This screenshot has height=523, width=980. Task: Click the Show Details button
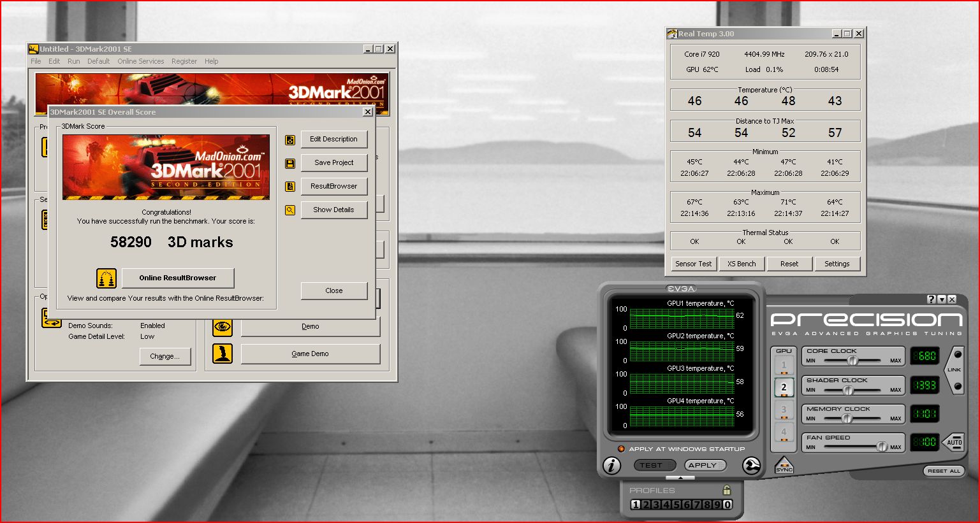pos(334,210)
